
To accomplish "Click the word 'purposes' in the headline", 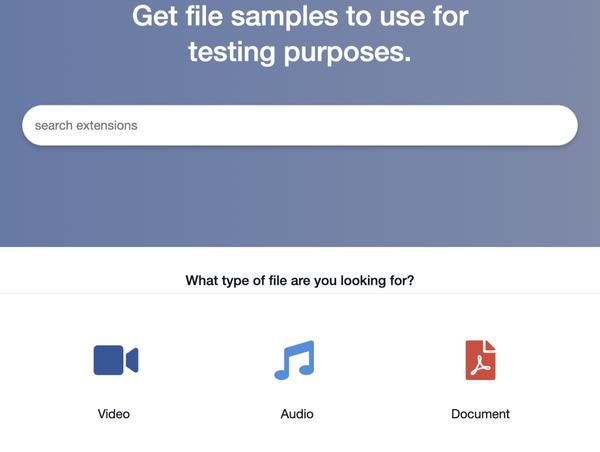I will (344, 53).
